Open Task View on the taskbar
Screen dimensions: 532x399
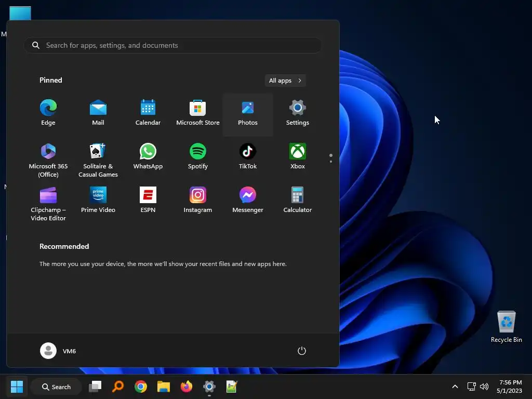click(96, 387)
